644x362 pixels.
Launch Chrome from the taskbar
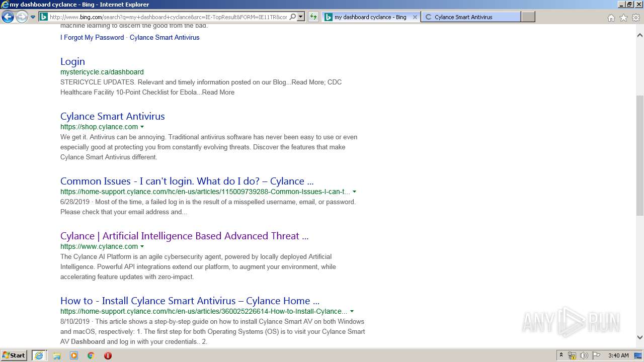click(91, 355)
